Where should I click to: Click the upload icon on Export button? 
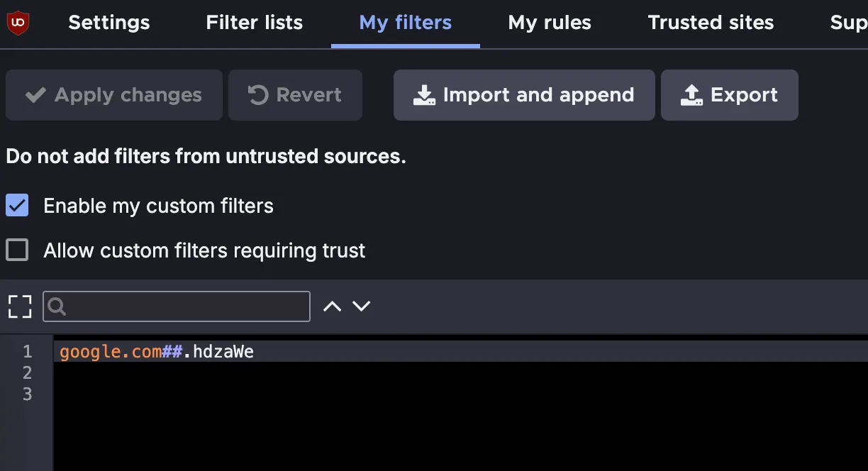tap(691, 94)
